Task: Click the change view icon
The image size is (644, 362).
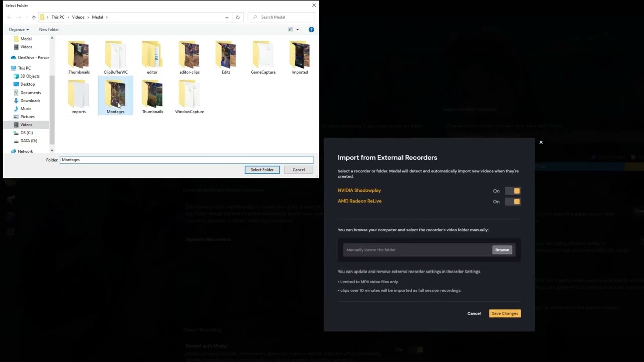Action: [290, 29]
